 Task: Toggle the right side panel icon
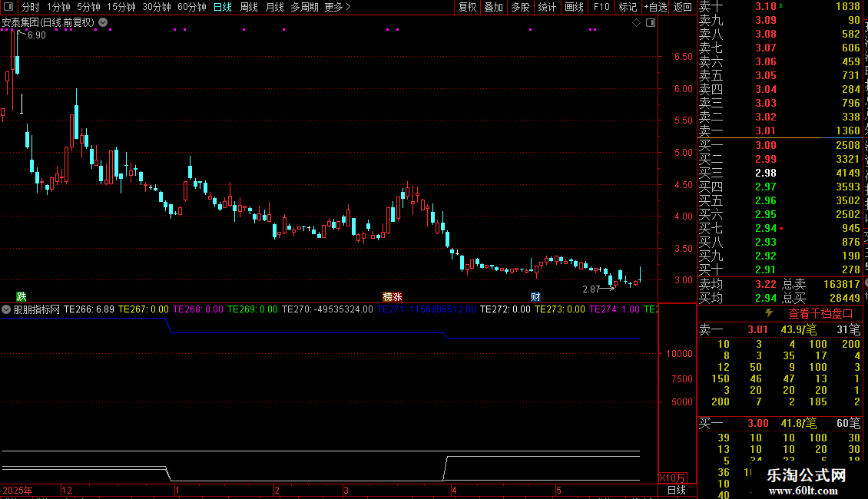651,23
